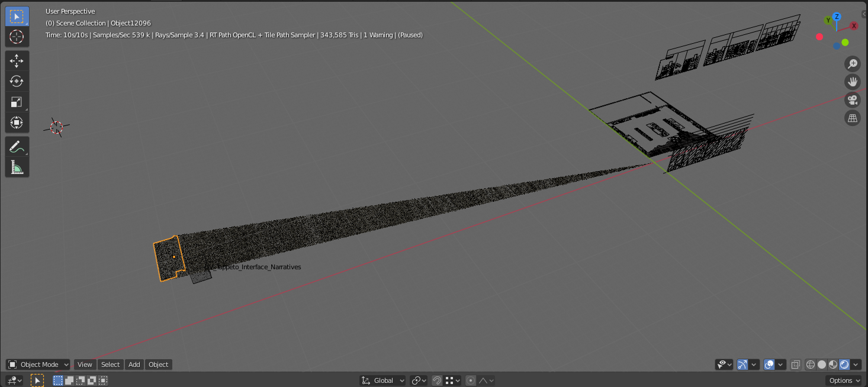Select the Cursor tool in toolbar
Viewport: 868px width, 387px height.
(17, 37)
